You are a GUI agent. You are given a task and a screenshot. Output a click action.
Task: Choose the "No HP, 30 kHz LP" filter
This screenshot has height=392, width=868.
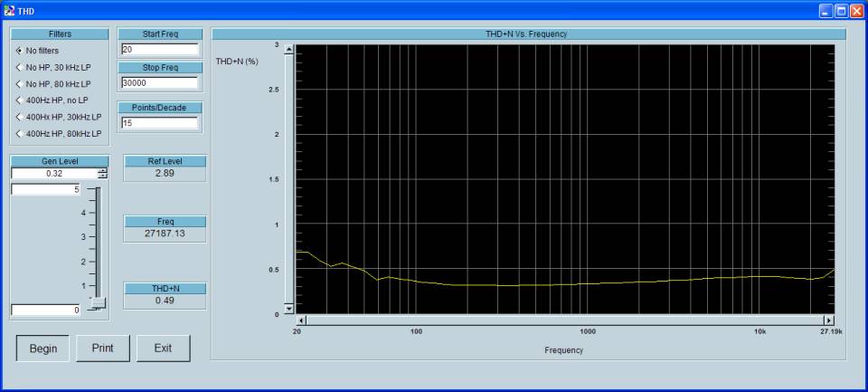click(19, 67)
